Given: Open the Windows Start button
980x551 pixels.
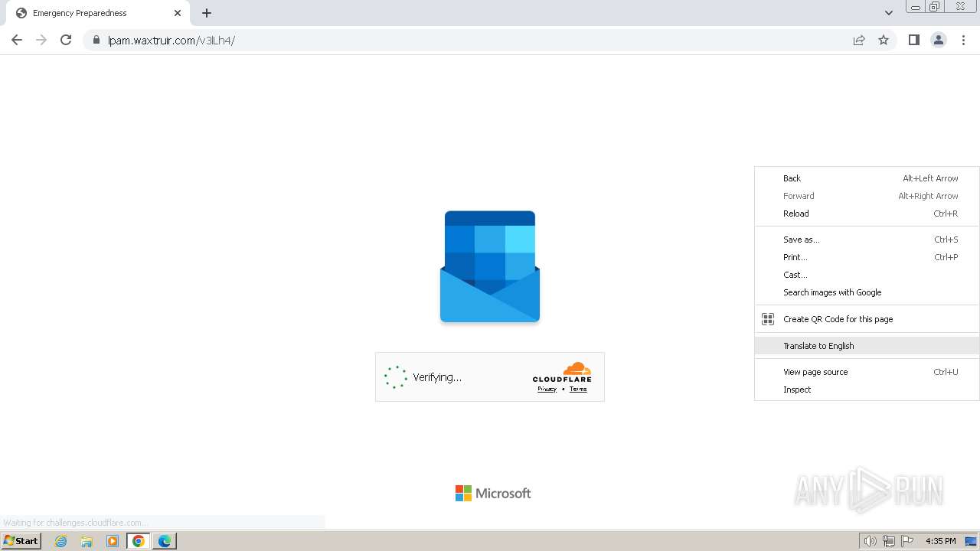Looking at the screenshot, I should coord(21,541).
